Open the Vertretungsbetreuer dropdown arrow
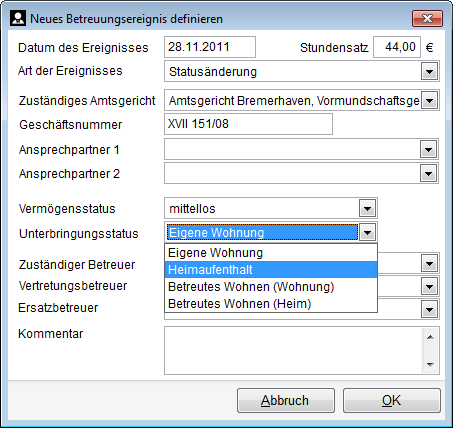Image resolution: width=453 pixels, height=428 pixels. pyautogui.click(x=429, y=286)
